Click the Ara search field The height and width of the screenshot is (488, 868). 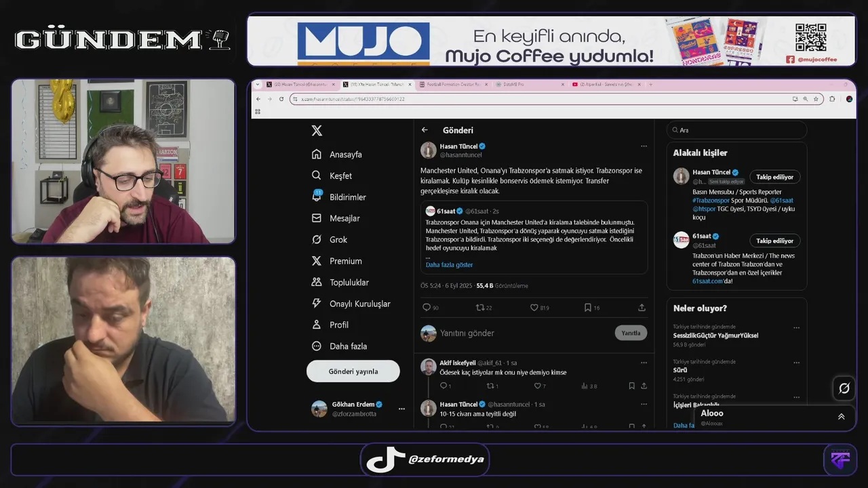(737, 130)
